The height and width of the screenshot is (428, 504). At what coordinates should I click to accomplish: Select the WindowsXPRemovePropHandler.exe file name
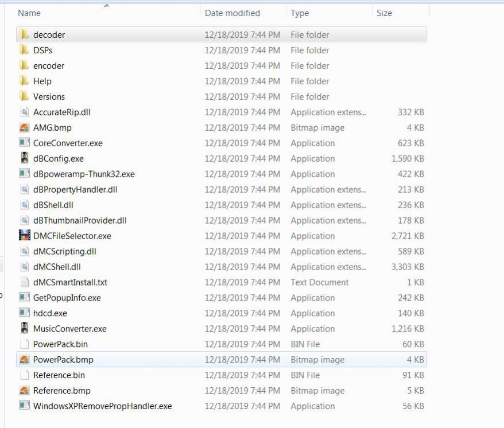(102, 406)
